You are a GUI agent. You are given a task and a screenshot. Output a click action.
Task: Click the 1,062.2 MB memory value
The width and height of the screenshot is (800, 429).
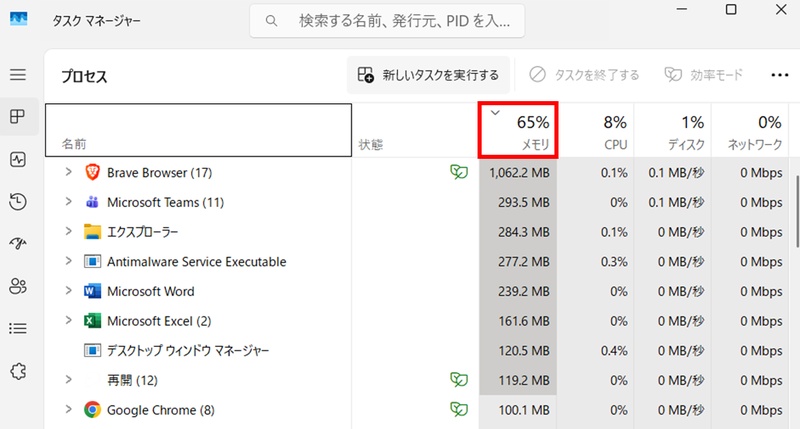coord(519,173)
